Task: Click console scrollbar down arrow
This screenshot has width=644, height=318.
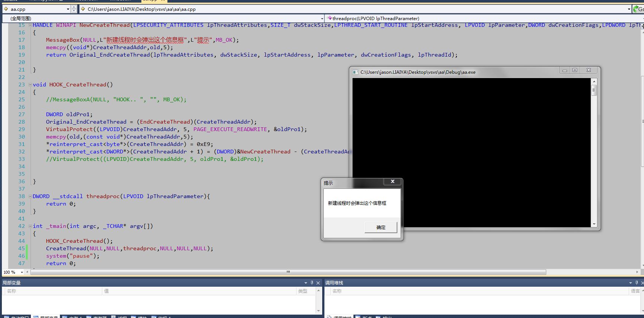Action: click(x=594, y=224)
